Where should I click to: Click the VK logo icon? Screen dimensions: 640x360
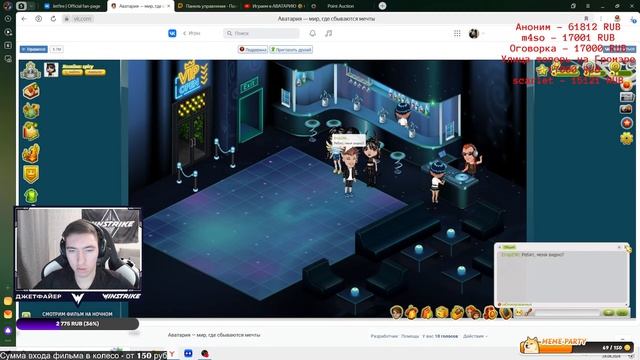(172, 33)
